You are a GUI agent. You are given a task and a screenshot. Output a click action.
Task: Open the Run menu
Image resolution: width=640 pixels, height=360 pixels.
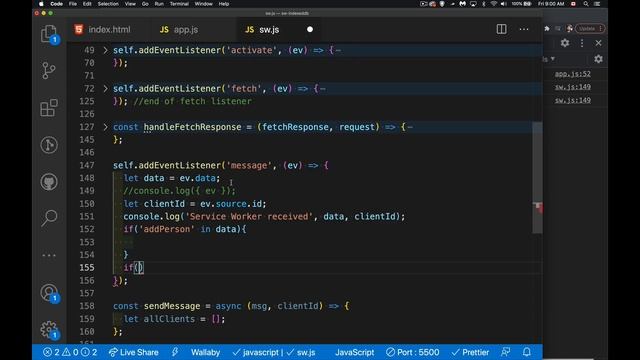[159, 4]
